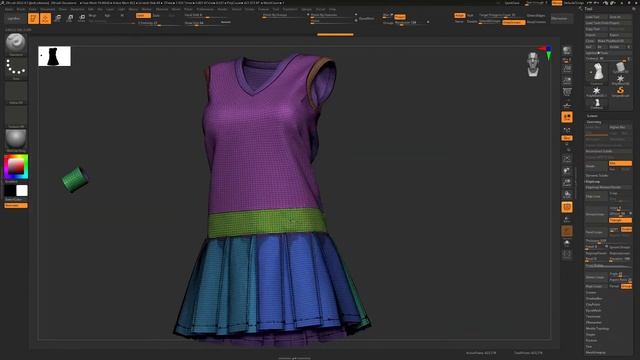Select the white main color swatch
Viewport: 640px width, 360px height.
(x=22, y=190)
